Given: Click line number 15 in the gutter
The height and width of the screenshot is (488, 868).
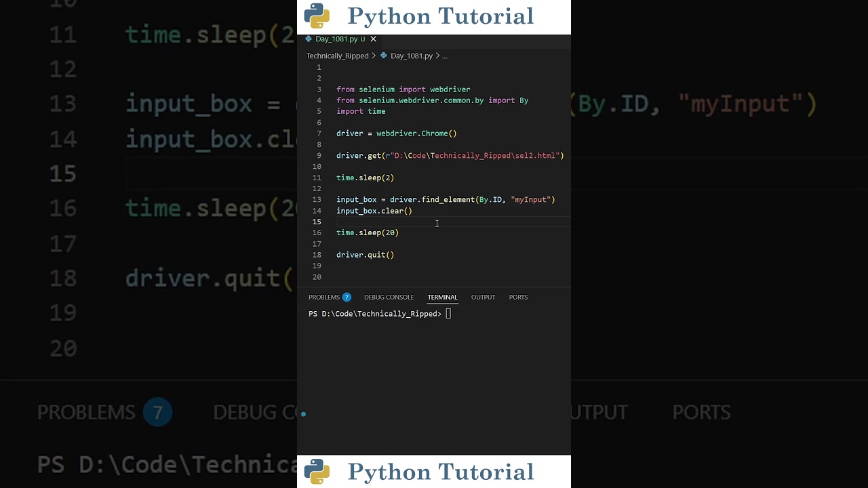Looking at the screenshot, I should point(317,222).
